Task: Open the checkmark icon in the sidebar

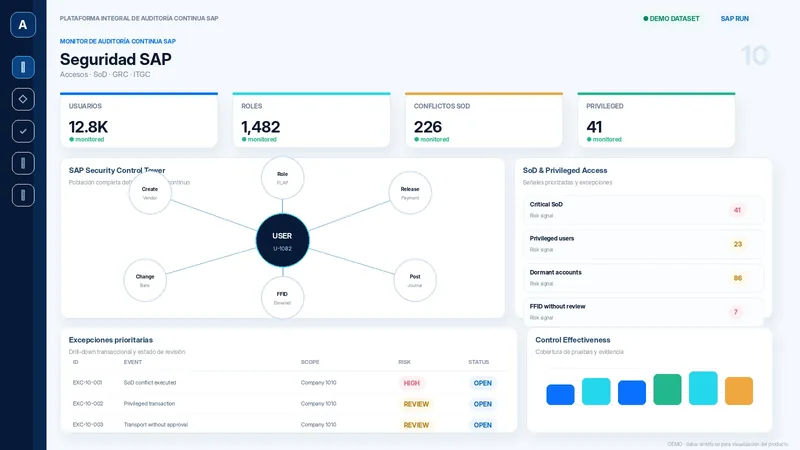Action: (x=23, y=131)
